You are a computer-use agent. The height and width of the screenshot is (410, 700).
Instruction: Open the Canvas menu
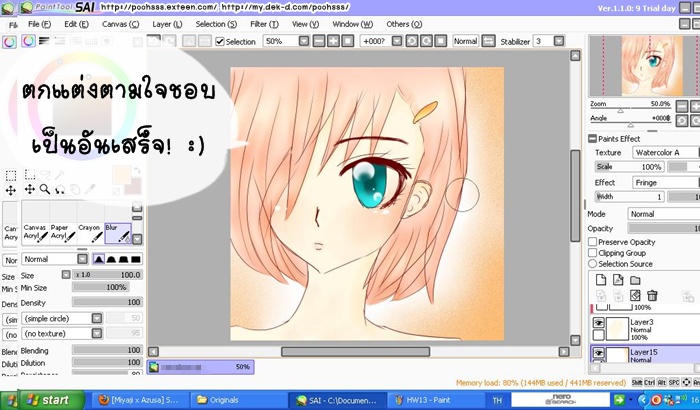click(x=121, y=24)
